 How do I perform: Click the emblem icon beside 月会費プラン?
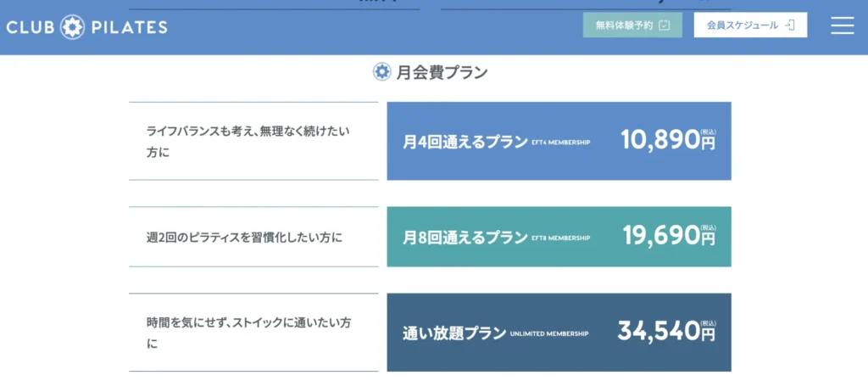click(382, 72)
